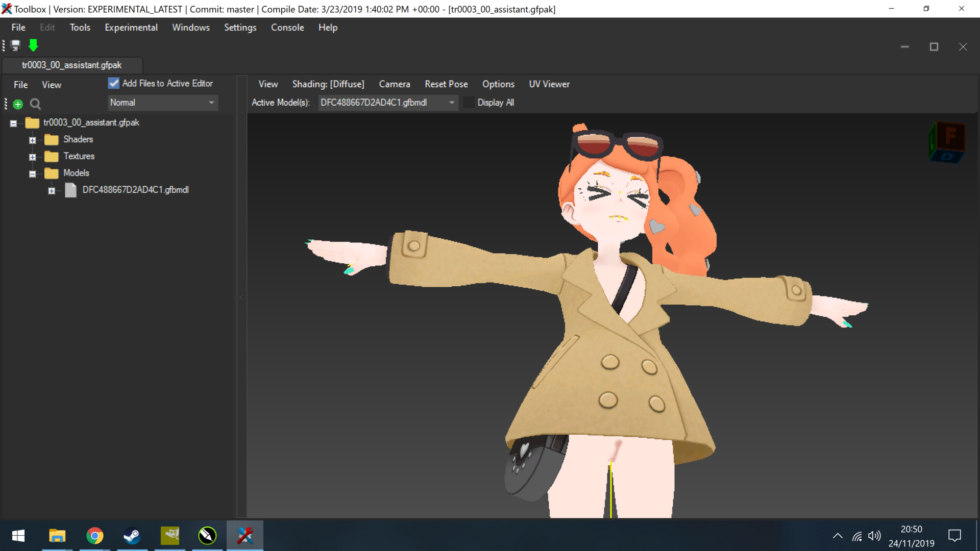Expand the Textures folder node
Screen dimensions: 980x551
coord(33,157)
